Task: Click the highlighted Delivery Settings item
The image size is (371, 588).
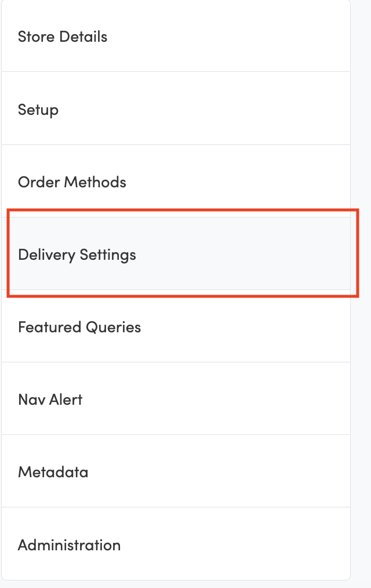Action: tap(77, 255)
